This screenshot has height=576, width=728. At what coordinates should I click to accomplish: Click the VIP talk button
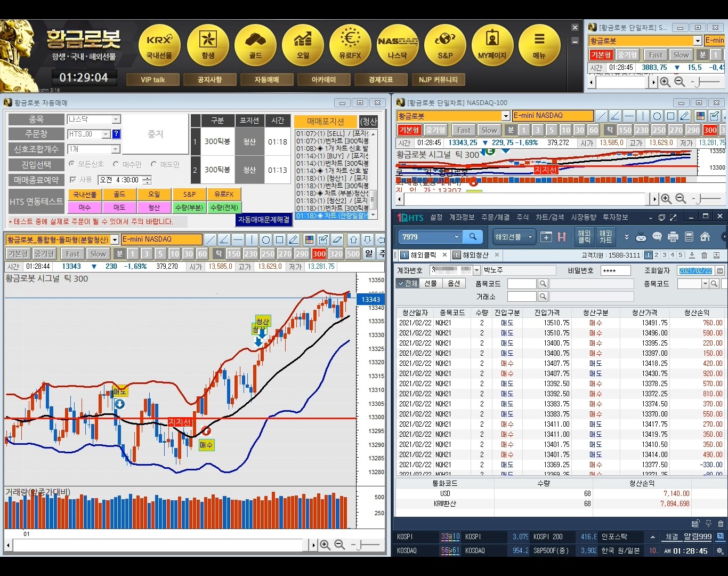153,79
